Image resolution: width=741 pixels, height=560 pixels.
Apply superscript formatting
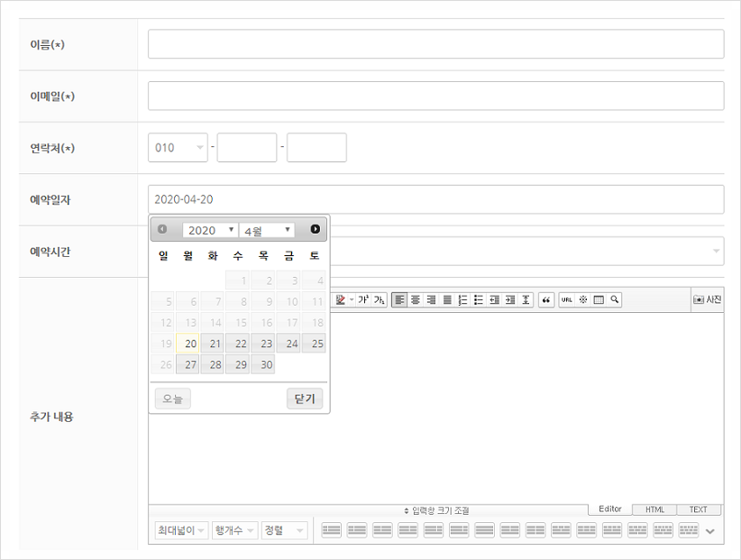(363, 299)
